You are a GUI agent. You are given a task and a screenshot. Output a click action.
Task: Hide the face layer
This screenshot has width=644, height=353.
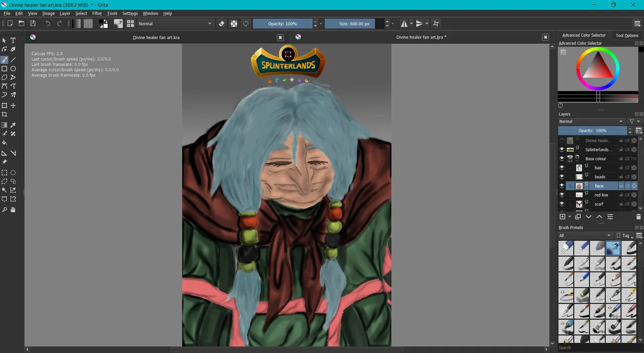pyautogui.click(x=561, y=186)
